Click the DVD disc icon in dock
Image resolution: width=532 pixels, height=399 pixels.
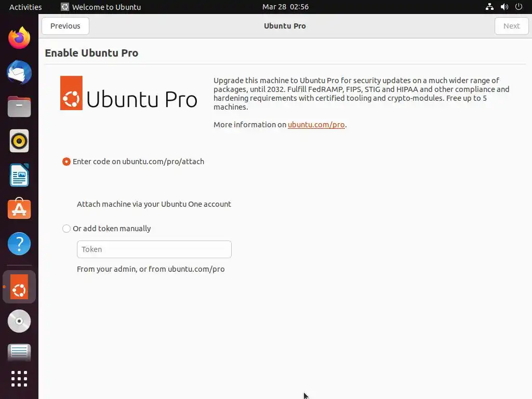tap(19, 322)
